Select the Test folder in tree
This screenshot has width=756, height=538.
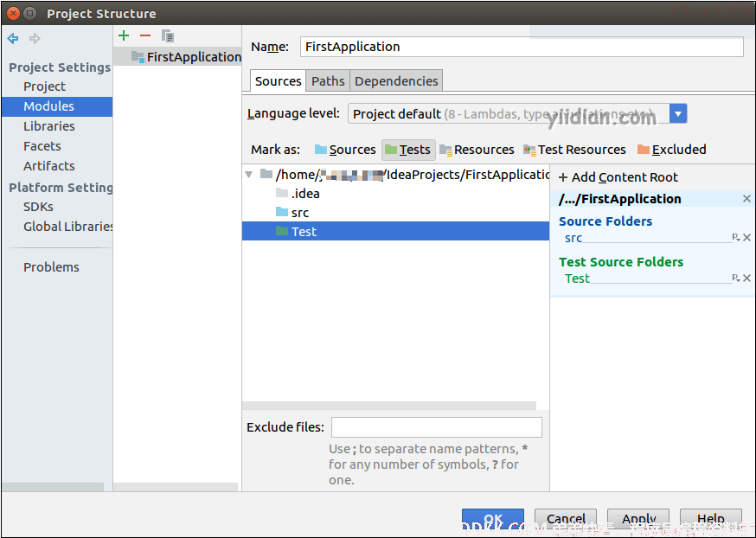point(395,232)
